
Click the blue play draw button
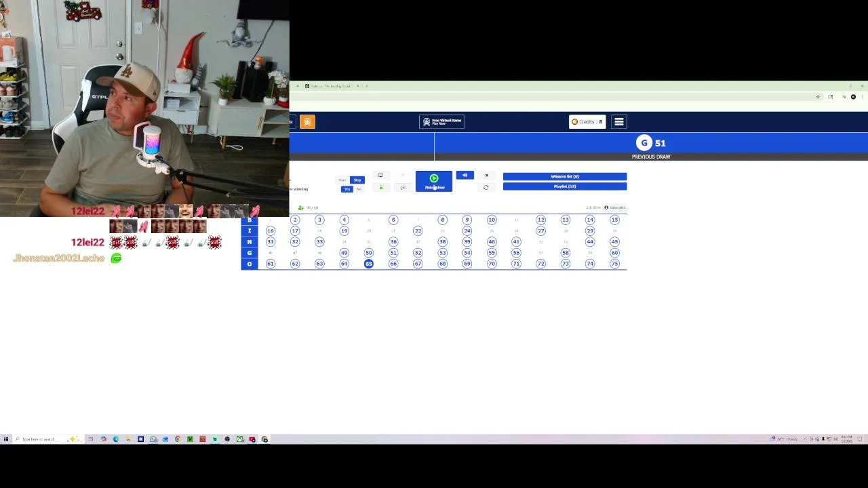(434, 182)
